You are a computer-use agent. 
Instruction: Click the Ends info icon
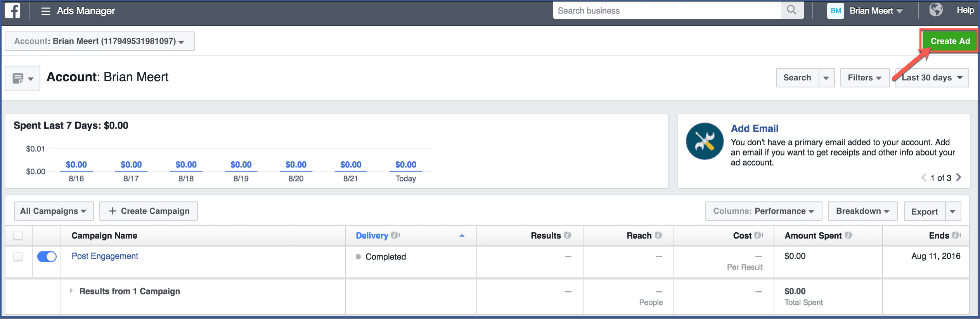[956, 235]
